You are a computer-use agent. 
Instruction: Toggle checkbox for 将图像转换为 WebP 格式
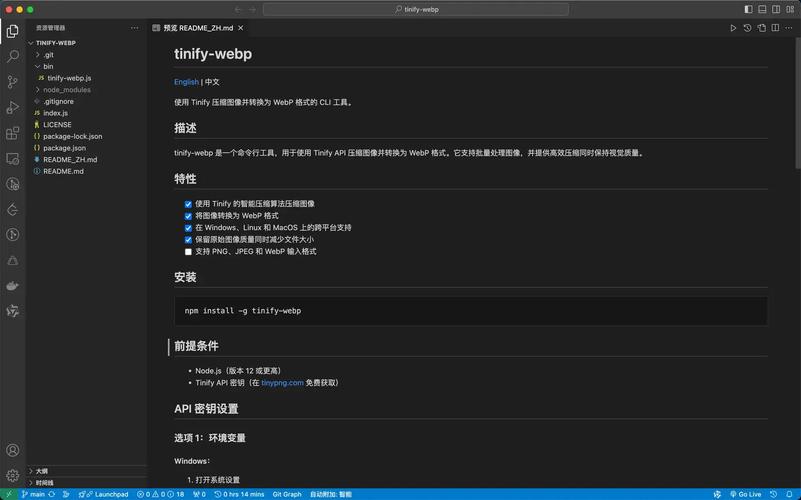(188, 216)
